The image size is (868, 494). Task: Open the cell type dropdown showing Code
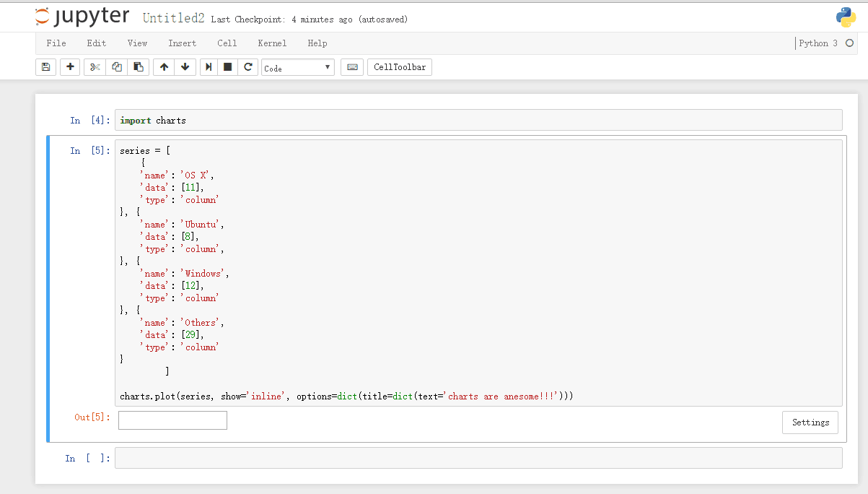(x=297, y=68)
